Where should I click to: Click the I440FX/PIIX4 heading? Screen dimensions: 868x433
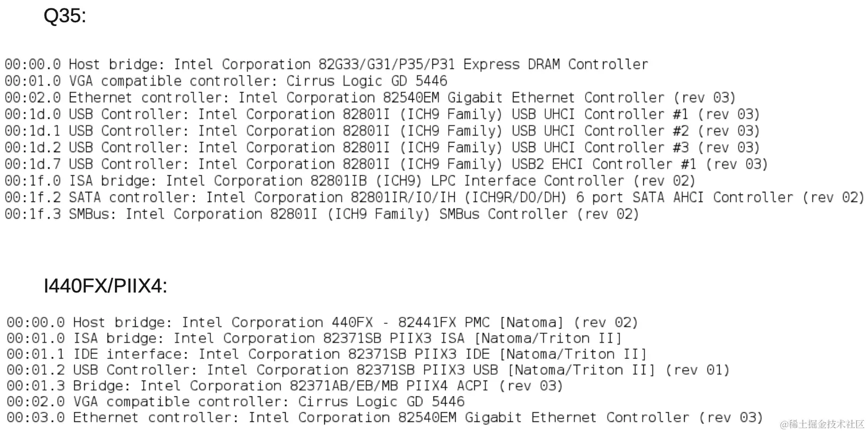click(x=105, y=286)
